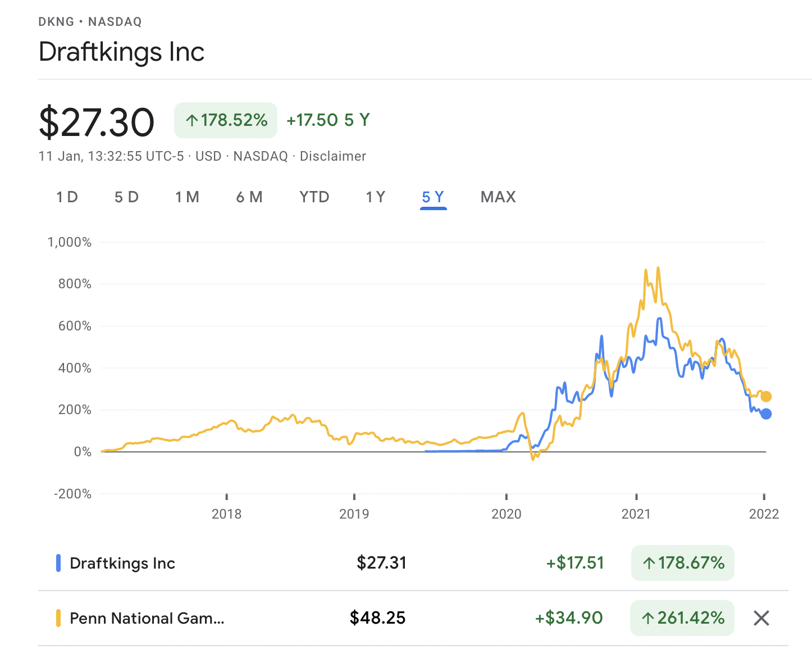Click the yellow Penn National endpoint marker
This screenshot has width=812, height=654.
tap(766, 397)
